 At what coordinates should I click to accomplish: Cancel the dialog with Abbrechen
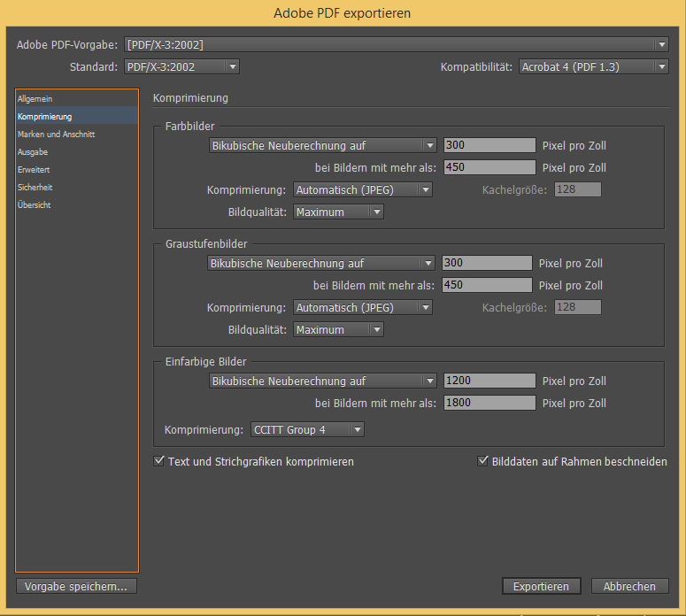point(629,586)
